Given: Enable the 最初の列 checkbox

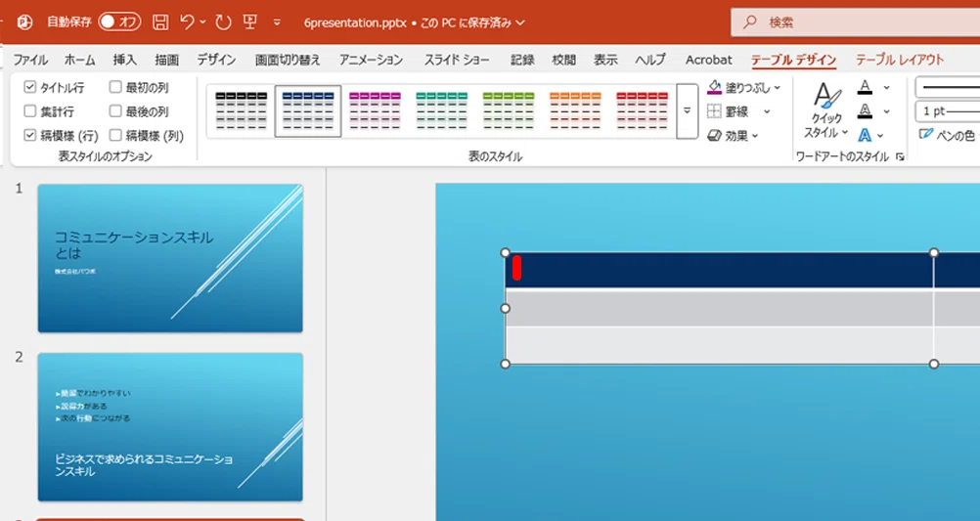Looking at the screenshot, I should point(115,87).
